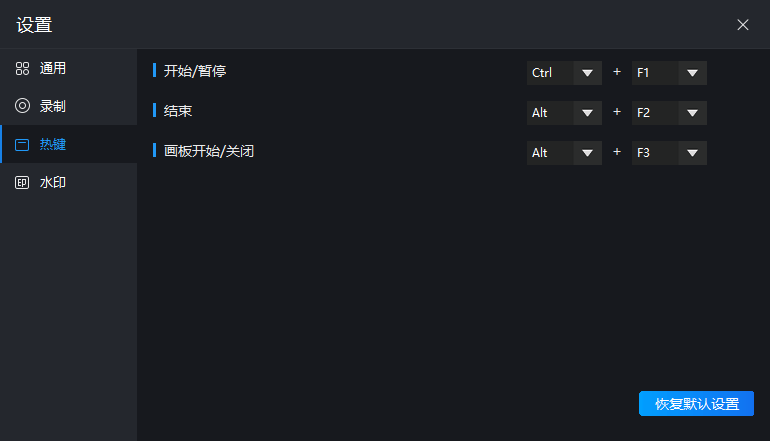Open the F2 key dropdown
Screen dimensions: 770x441
point(669,113)
